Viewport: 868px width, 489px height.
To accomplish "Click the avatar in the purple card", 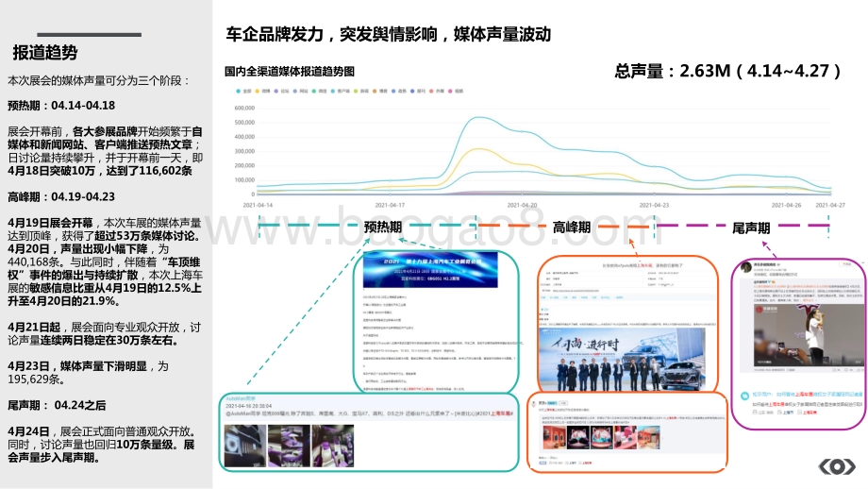I will pos(745,267).
